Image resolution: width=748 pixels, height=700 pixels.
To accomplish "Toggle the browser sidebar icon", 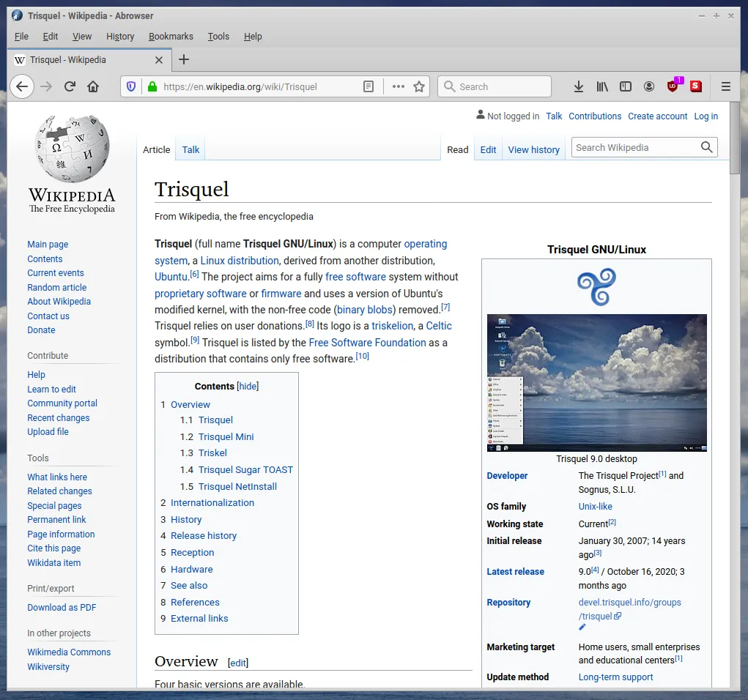I will pyautogui.click(x=625, y=86).
